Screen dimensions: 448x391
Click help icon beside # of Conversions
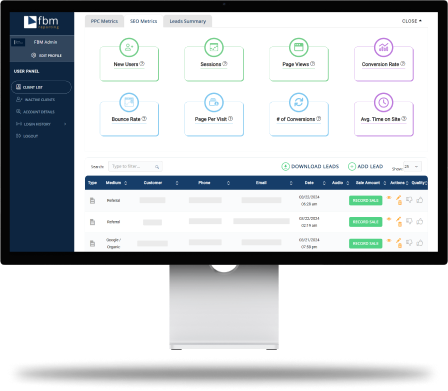[319, 119]
